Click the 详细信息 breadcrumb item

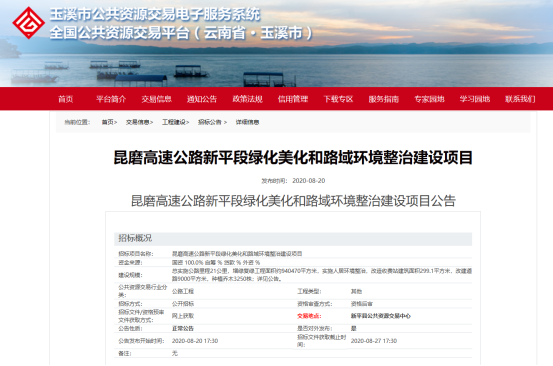click(x=248, y=122)
